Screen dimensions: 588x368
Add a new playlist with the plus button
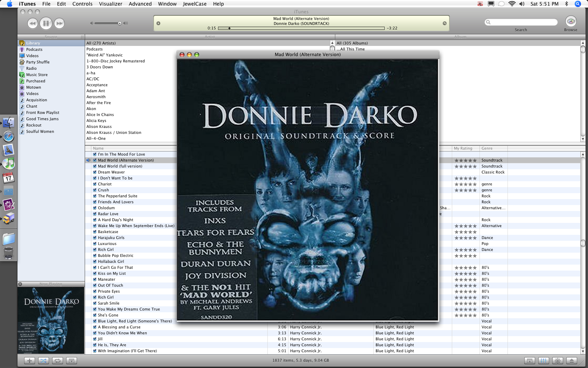[x=29, y=361]
